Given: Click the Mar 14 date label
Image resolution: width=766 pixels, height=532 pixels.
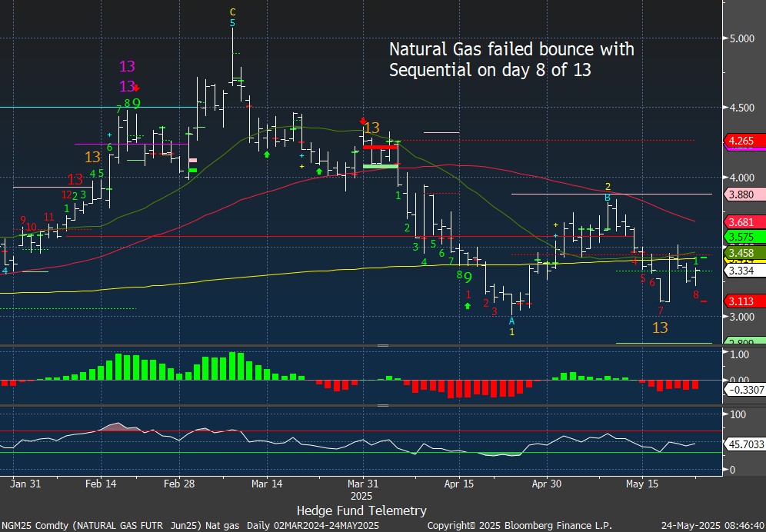Looking at the screenshot, I should pyautogui.click(x=268, y=484).
